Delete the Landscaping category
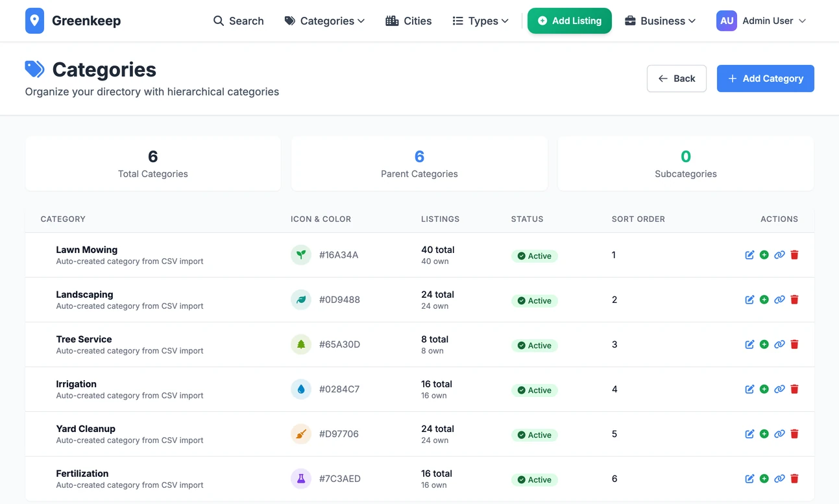The image size is (839, 504). coord(794,300)
